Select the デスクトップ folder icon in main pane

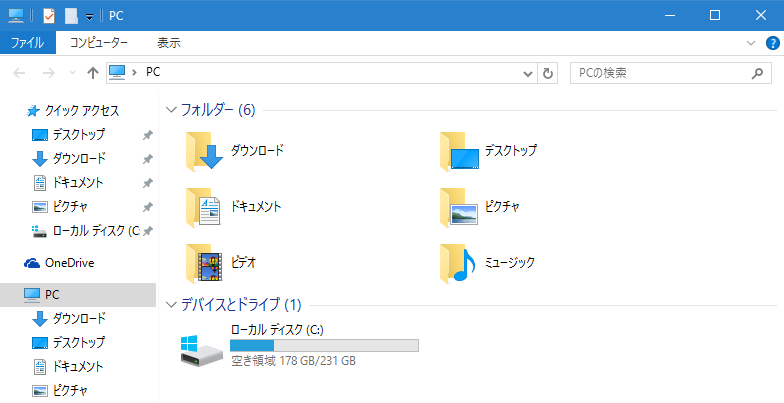tap(459, 151)
